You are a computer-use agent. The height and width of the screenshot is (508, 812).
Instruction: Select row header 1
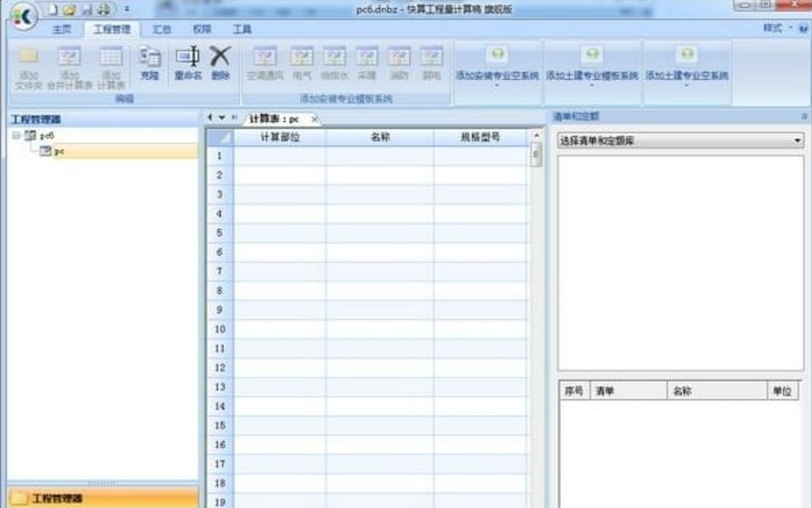(x=220, y=155)
